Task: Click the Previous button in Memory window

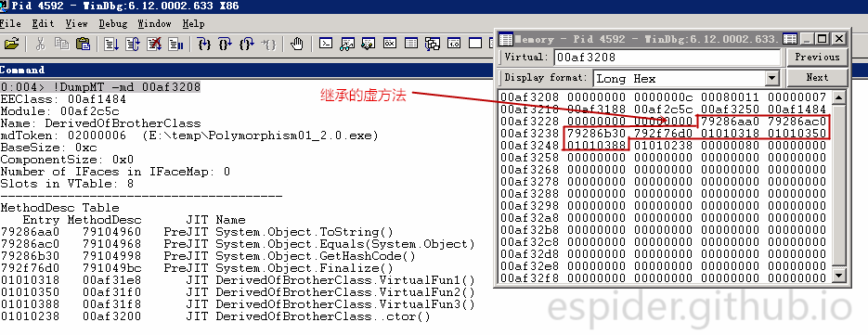Action: pyautogui.click(x=817, y=57)
